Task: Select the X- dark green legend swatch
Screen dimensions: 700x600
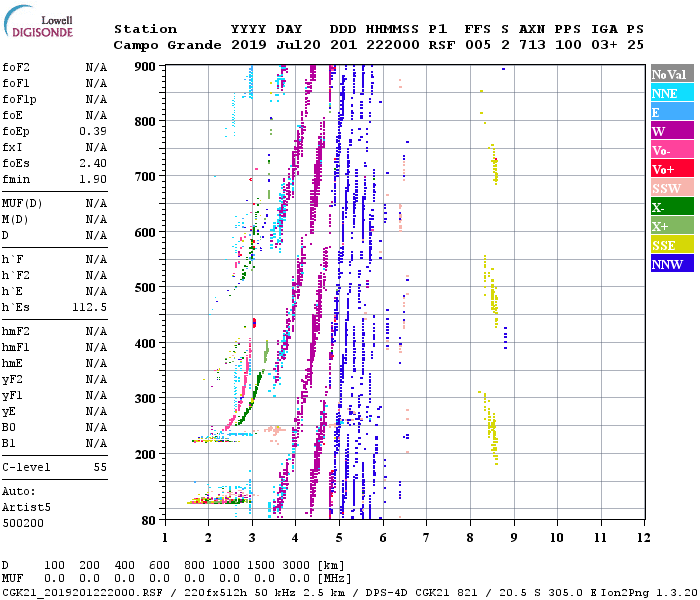Action: point(672,207)
